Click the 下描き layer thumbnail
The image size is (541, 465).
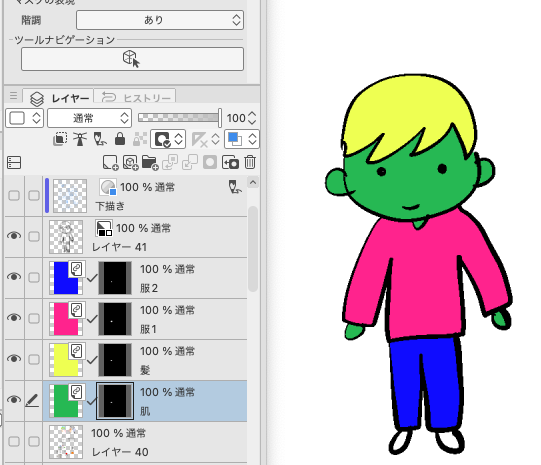click(x=70, y=196)
